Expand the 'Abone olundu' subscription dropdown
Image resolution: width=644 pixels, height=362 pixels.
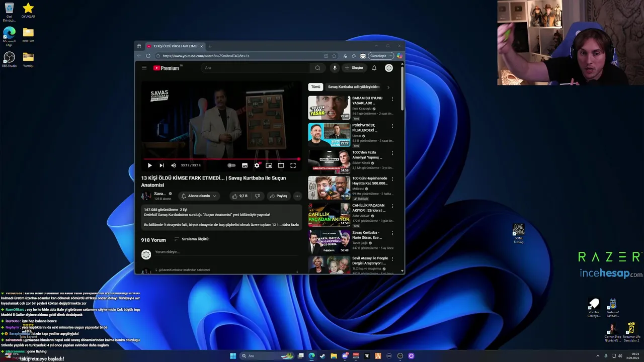(199, 196)
